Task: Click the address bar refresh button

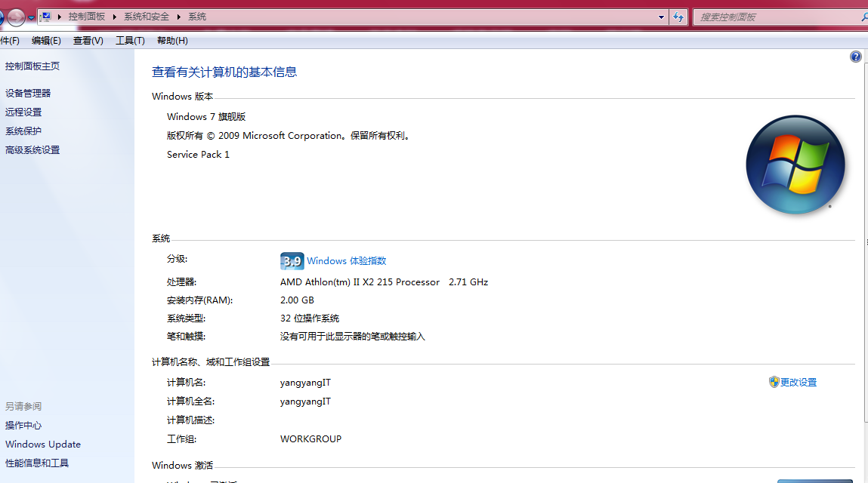Action: pyautogui.click(x=678, y=17)
